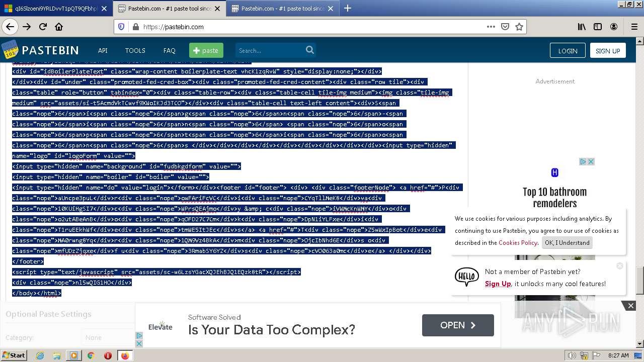Open the Firefox hamburger menu

pyautogui.click(x=634, y=27)
